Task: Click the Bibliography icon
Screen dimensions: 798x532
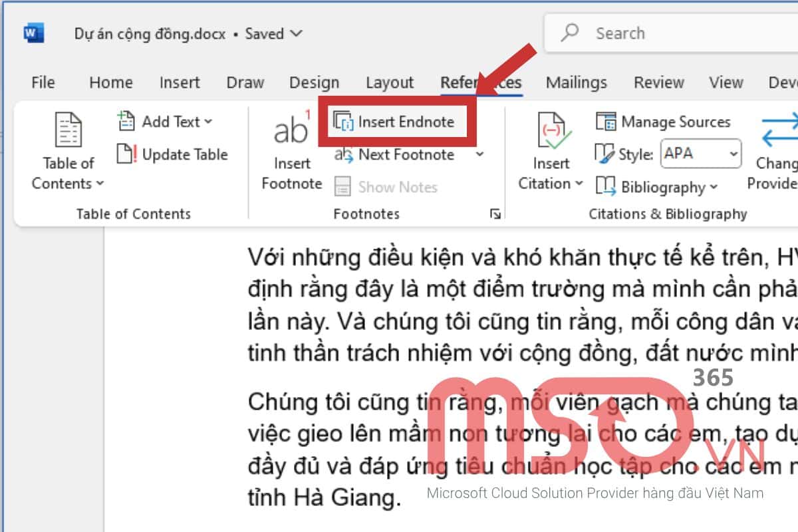Action: coord(605,187)
